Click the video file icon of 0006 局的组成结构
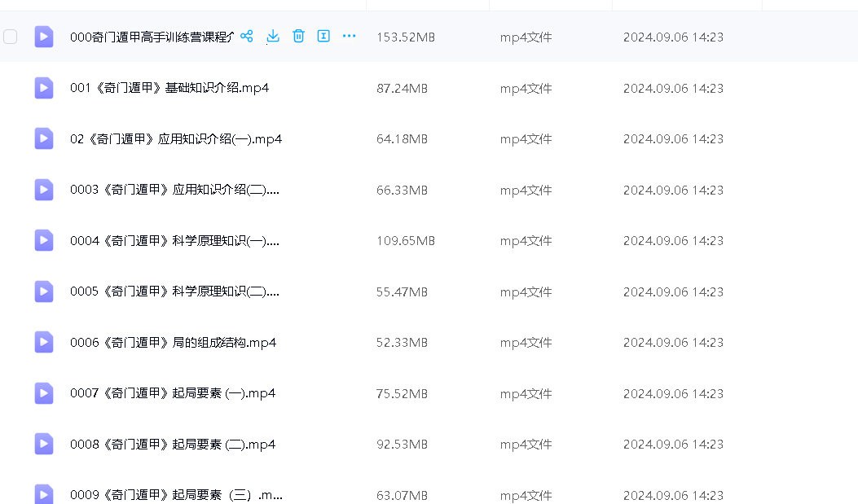The image size is (858, 504). tap(44, 342)
